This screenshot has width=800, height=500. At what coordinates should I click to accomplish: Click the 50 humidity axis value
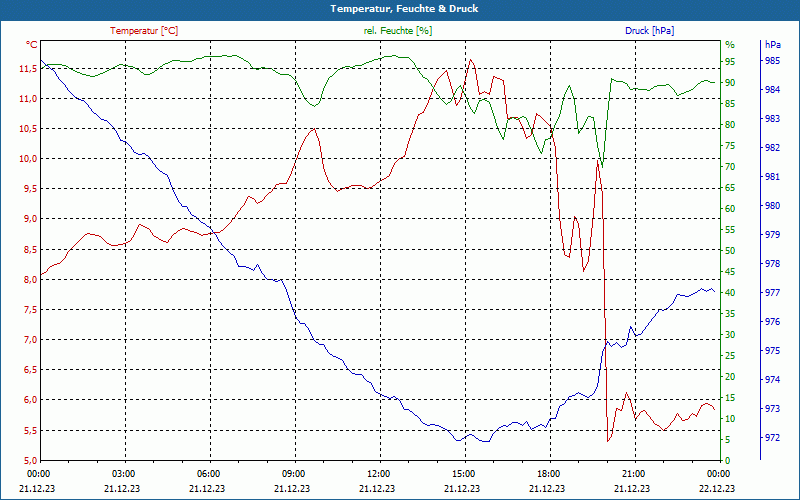click(730, 251)
